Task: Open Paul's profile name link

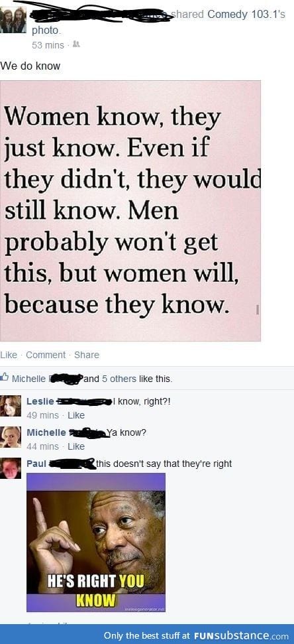Action: 36,464
